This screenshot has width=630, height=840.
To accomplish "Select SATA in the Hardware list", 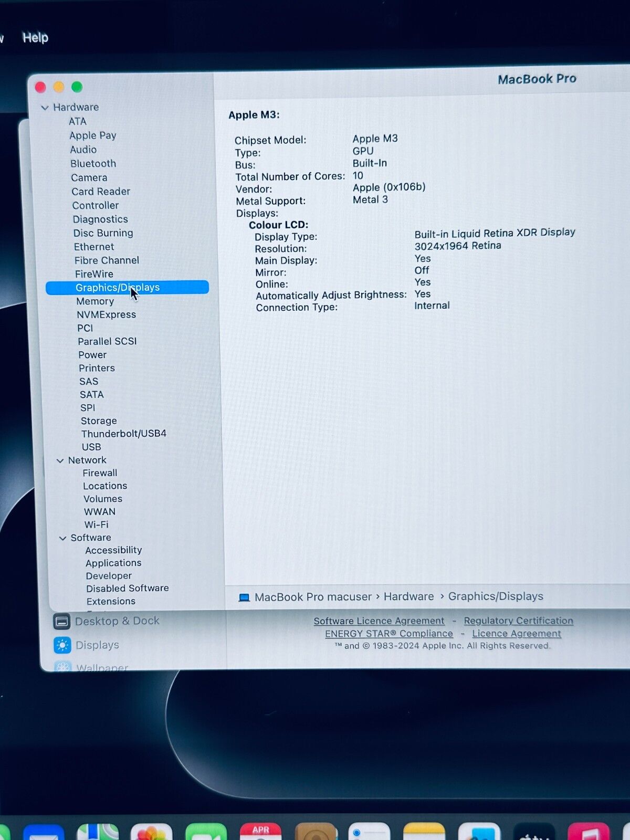I will point(92,395).
